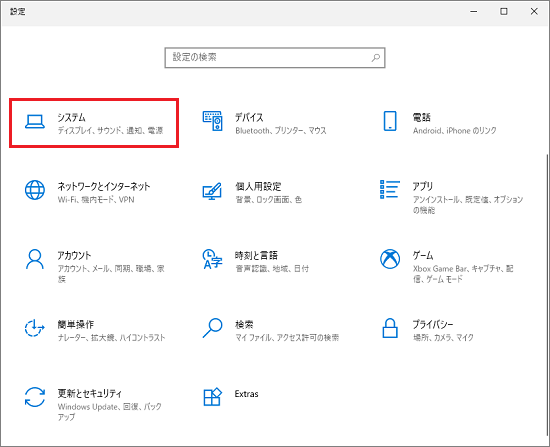This screenshot has height=447, width=550.
Task: Click the 背景、ロック画面、色 description
Action: point(268,200)
